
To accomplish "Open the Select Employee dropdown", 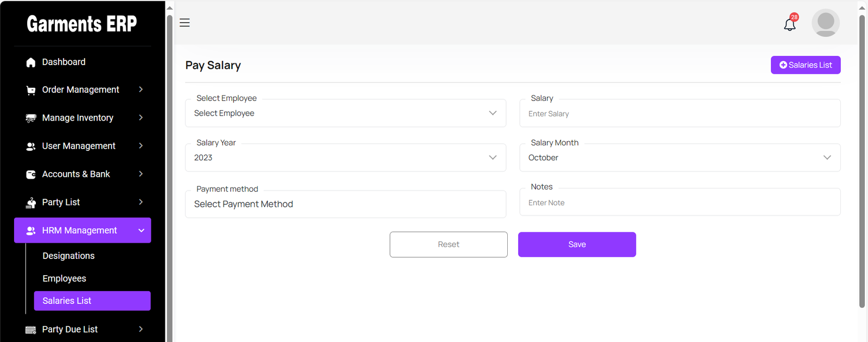I will coord(345,113).
